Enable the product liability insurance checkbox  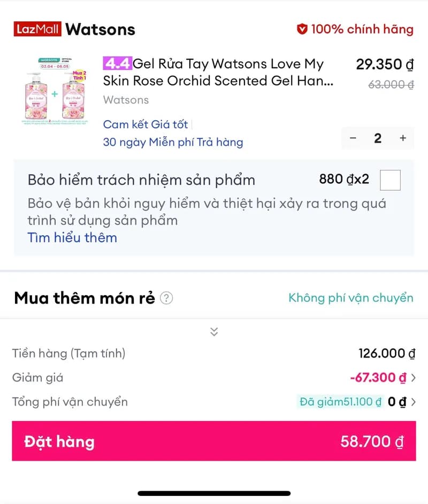390,180
